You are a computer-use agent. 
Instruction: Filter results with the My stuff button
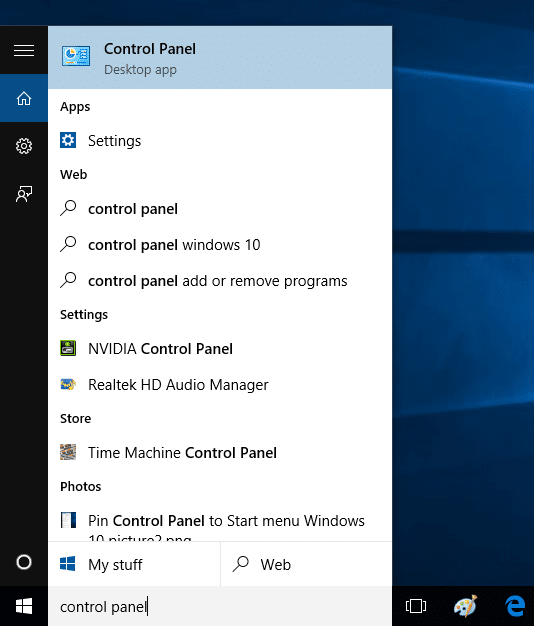click(134, 564)
